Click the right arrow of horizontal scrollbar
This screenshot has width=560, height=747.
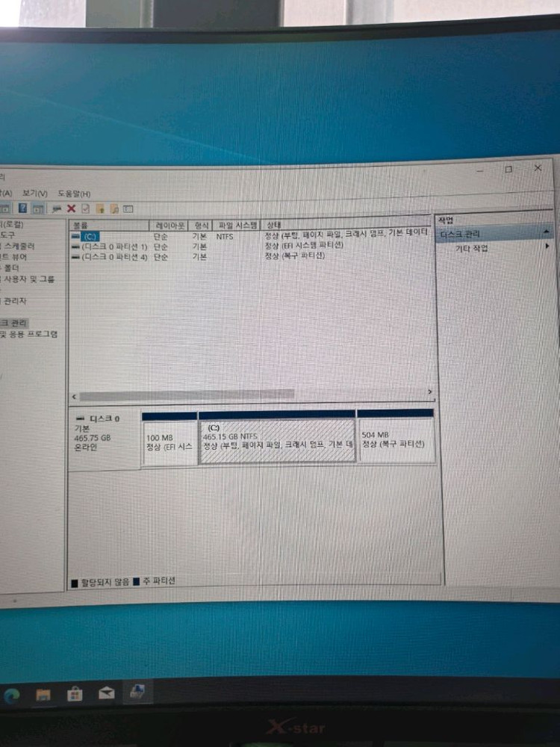coord(429,391)
